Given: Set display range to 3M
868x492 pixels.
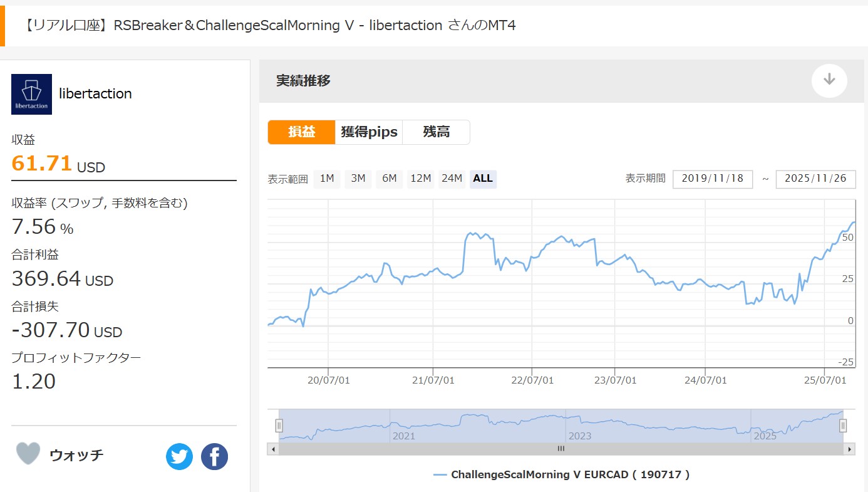Looking at the screenshot, I should [358, 179].
